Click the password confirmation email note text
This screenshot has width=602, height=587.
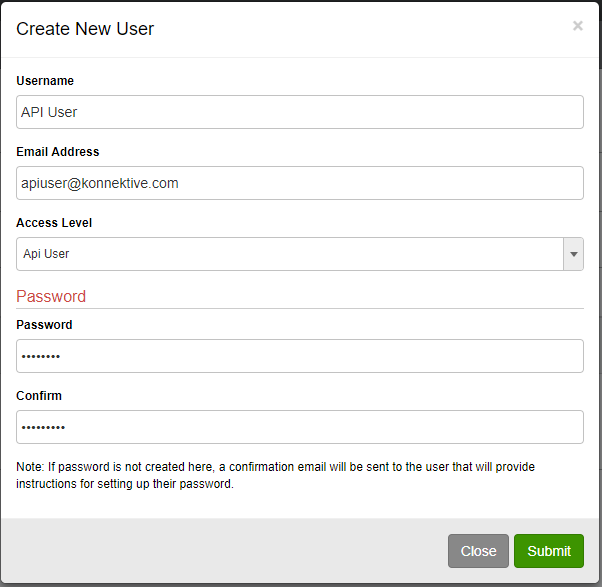coord(275,475)
